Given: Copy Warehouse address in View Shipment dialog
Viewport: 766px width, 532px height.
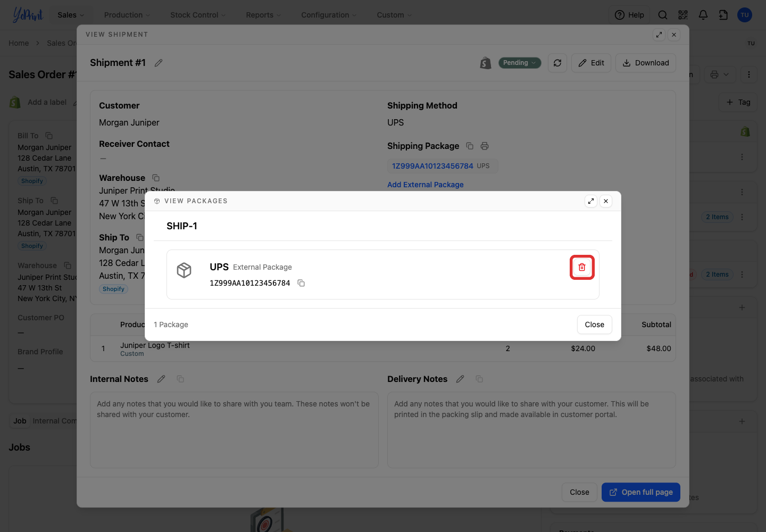Looking at the screenshot, I should 156,178.
